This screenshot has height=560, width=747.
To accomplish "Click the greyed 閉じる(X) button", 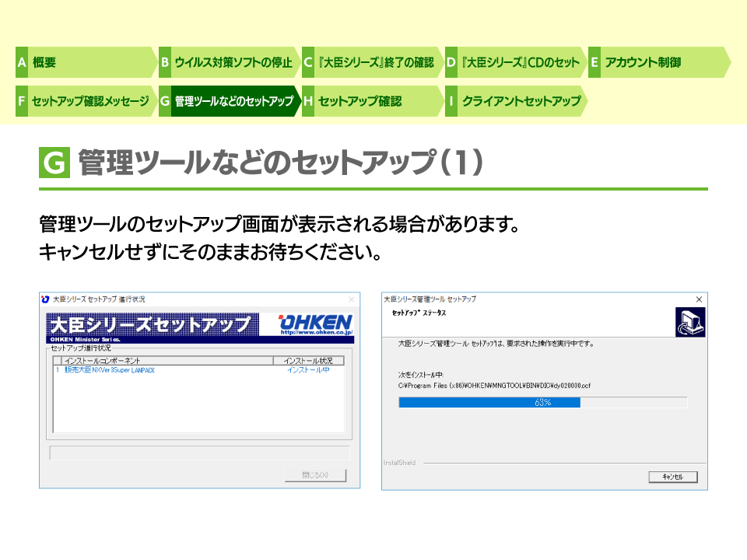I will coord(315,475).
